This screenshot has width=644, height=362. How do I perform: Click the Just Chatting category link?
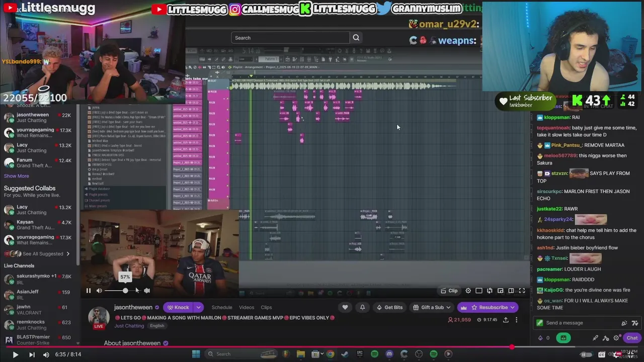tap(129, 326)
